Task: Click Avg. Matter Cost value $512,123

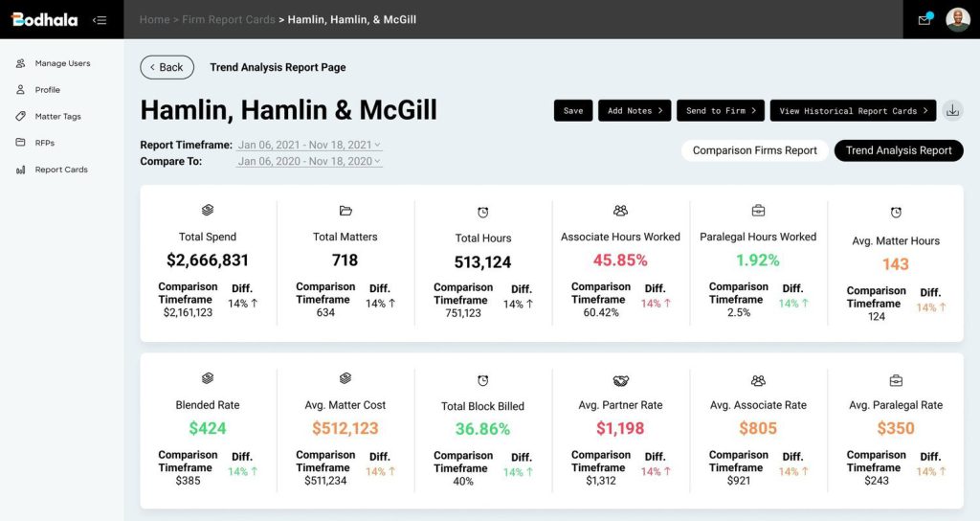Action: (345, 428)
